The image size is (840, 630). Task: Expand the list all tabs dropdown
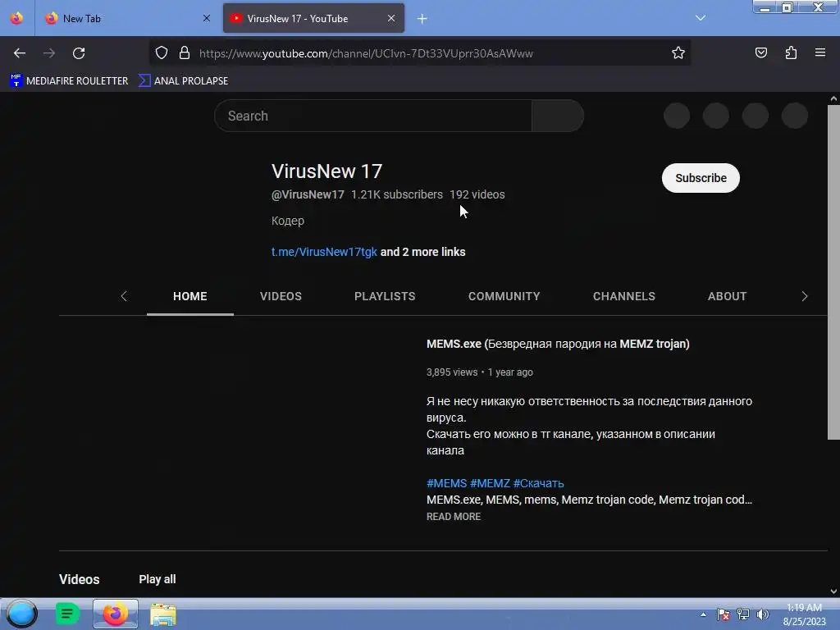click(701, 18)
